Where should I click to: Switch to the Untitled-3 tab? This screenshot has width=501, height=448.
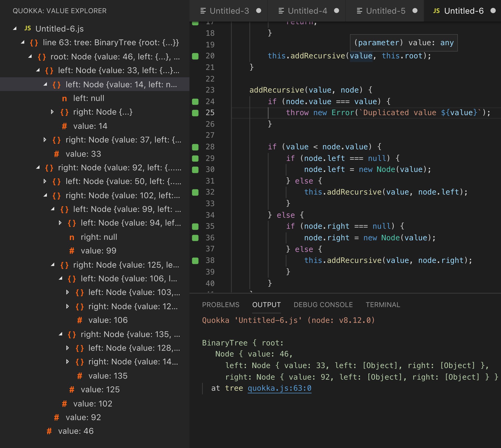228,11
